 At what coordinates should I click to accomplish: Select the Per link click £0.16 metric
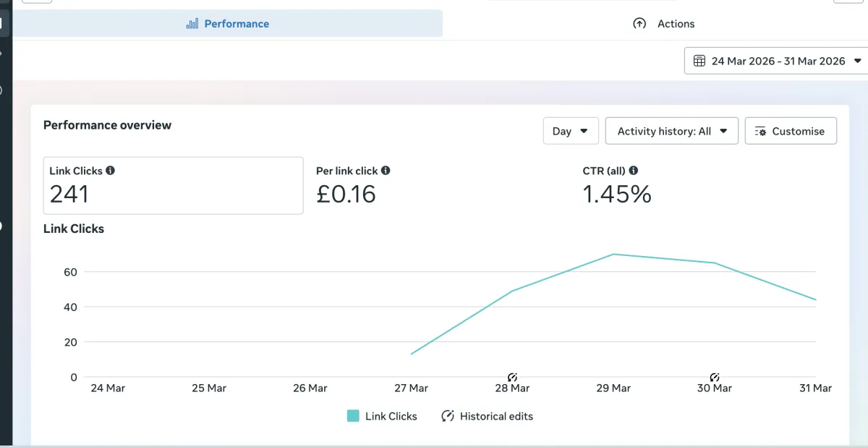pyautogui.click(x=347, y=185)
